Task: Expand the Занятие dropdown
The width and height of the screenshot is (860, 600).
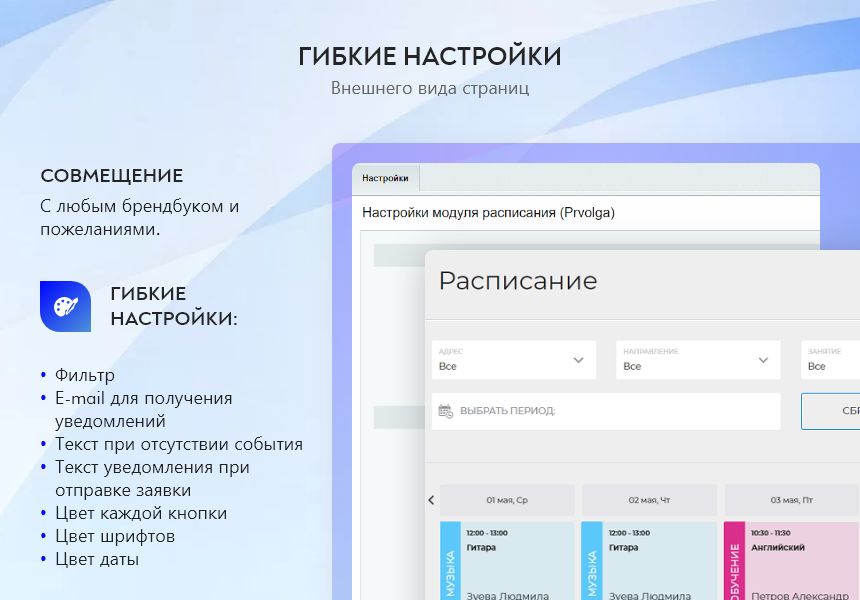Action: (830, 360)
